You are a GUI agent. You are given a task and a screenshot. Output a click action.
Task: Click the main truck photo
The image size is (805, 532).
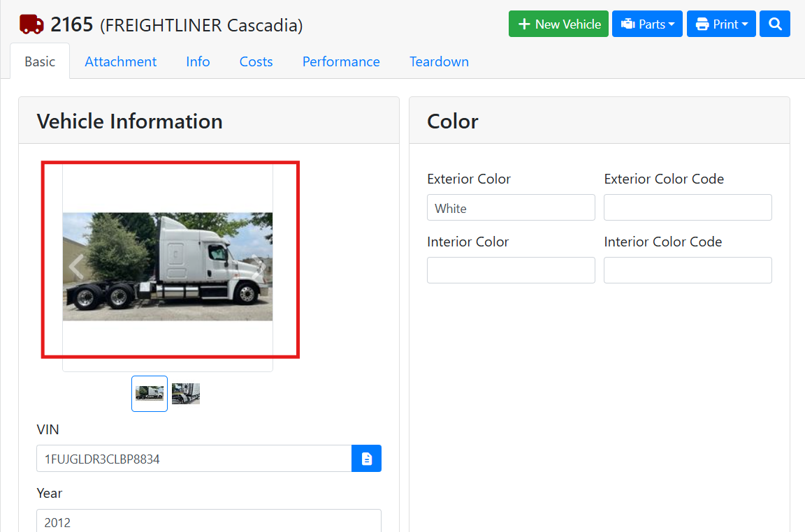(168, 267)
